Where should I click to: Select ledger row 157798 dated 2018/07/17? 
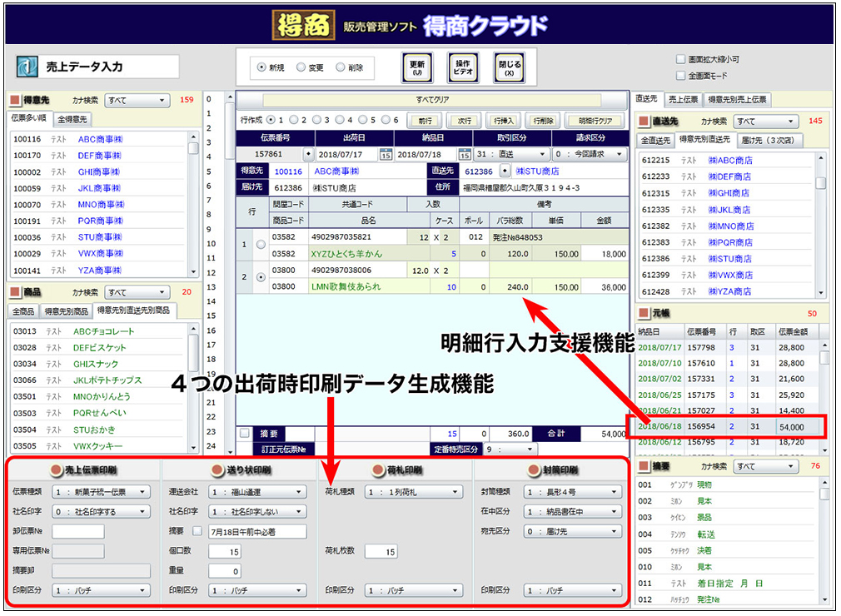tap(728, 347)
